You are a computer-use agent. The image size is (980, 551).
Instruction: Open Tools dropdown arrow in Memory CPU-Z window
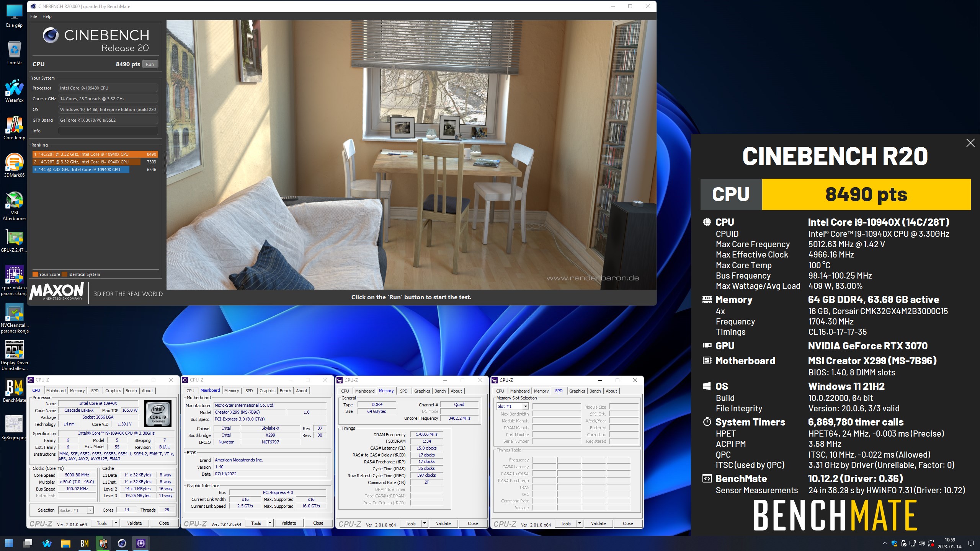425,523
